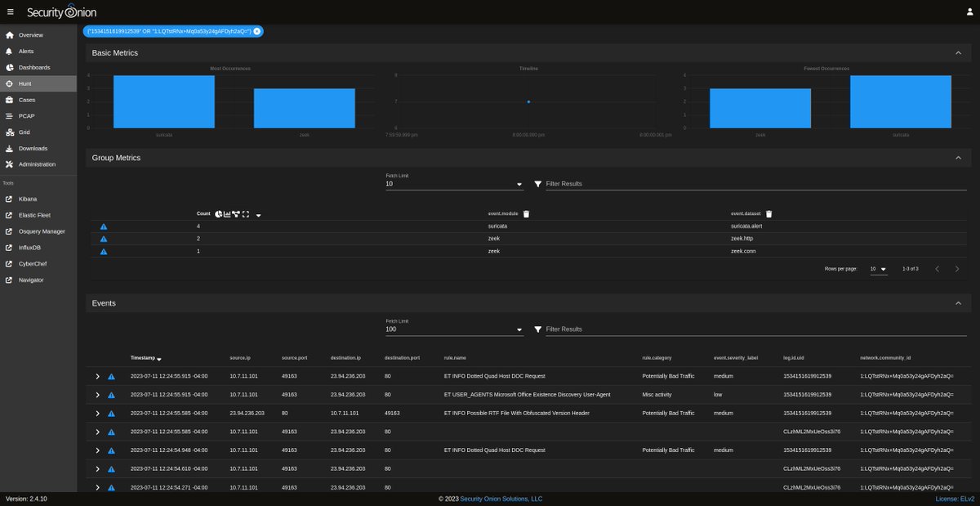Open Dashboards in the sidebar
This screenshot has width=980, height=506.
[x=38, y=67]
